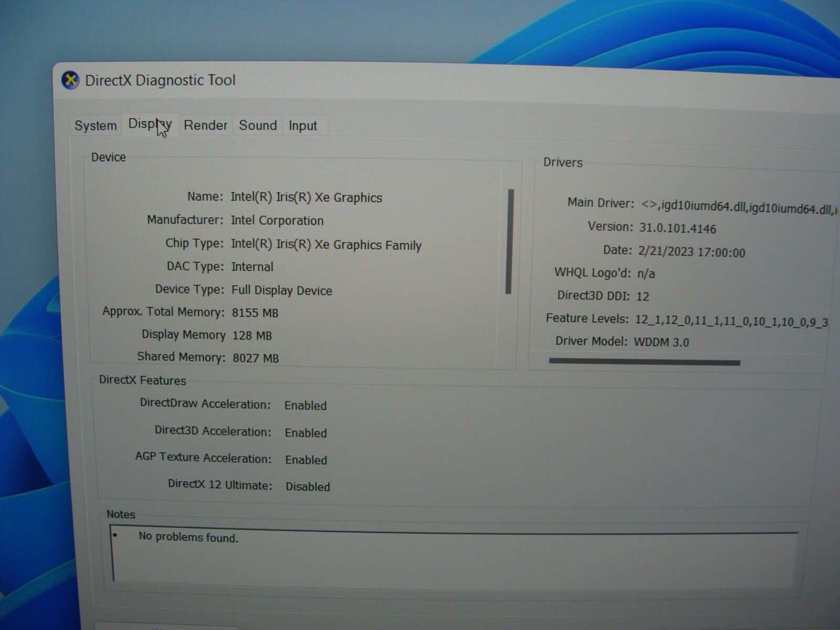Open the Render tab

point(205,125)
